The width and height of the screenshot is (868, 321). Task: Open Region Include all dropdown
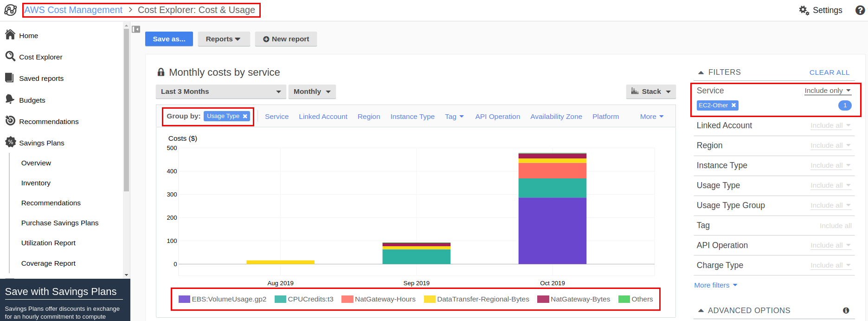click(830, 145)
